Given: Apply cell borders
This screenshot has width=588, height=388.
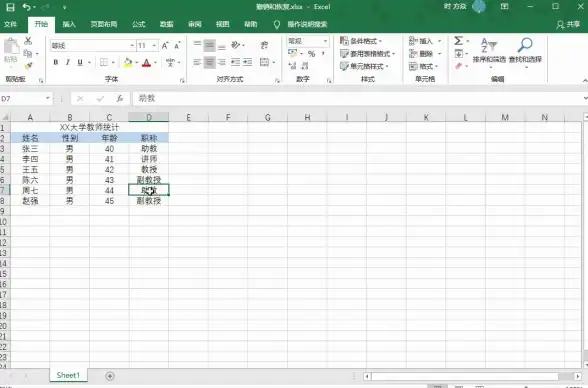Looking at the screenshot, I should point(104,62).
